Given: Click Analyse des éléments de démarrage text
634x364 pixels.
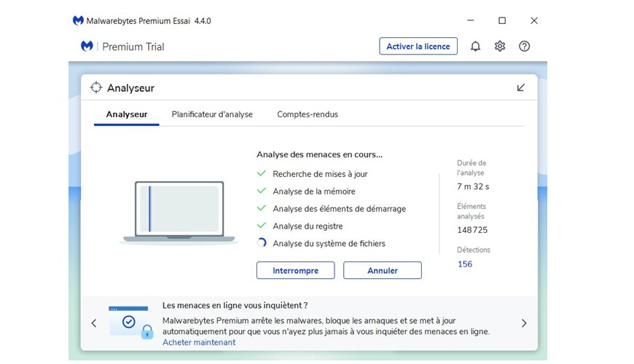Looking at the screenshot, I should coord(340,209).
